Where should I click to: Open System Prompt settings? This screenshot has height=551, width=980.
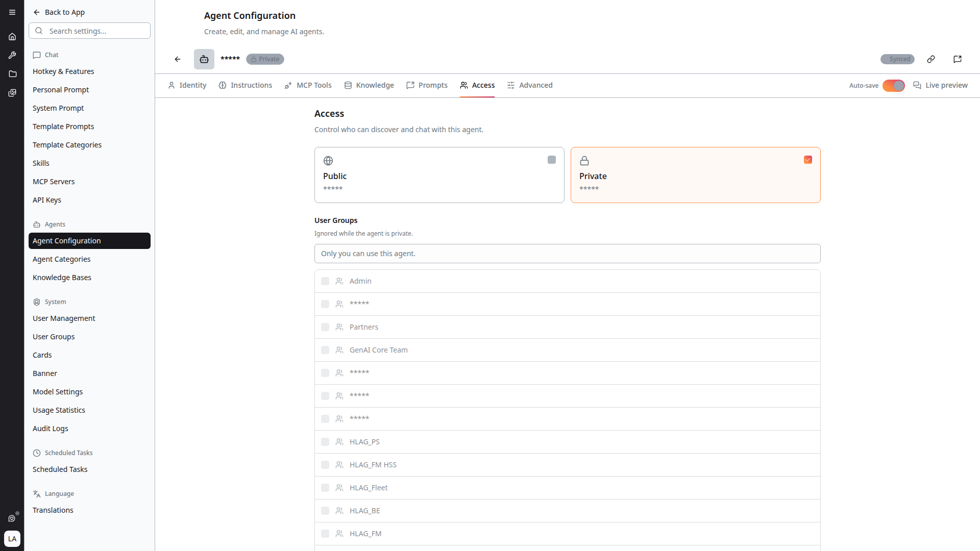[x=89, y=108]
